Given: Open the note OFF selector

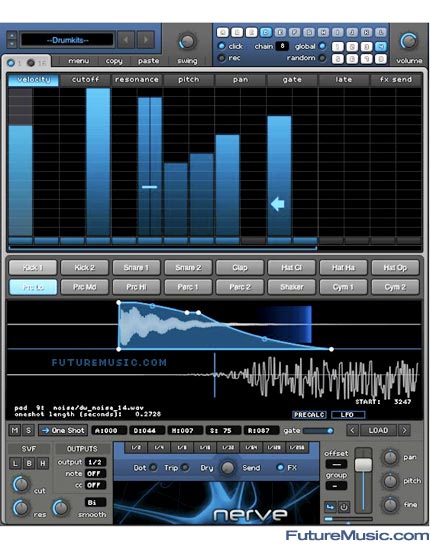Looking at the screenshot, I should tap(95, 474).
